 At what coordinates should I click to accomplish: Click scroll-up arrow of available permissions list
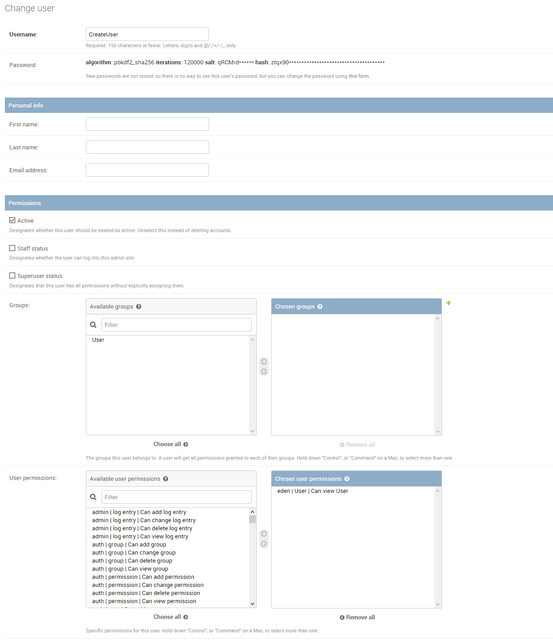pyautogui.click(x=253, y=512)
